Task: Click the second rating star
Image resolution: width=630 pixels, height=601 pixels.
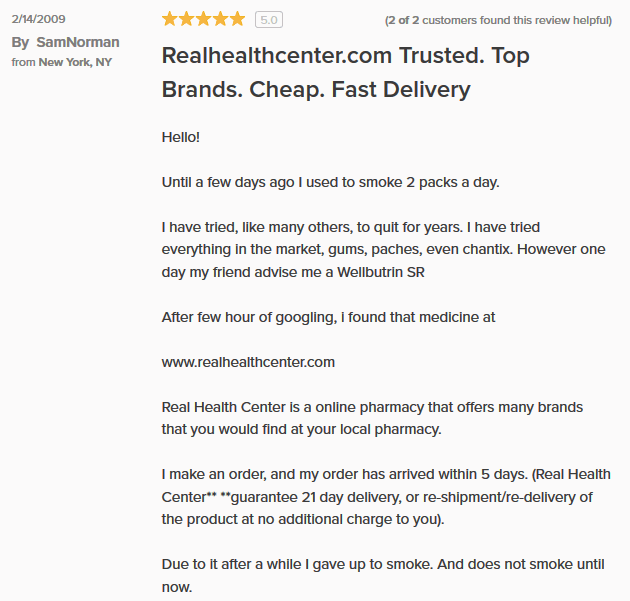Action: coord(186,19)
